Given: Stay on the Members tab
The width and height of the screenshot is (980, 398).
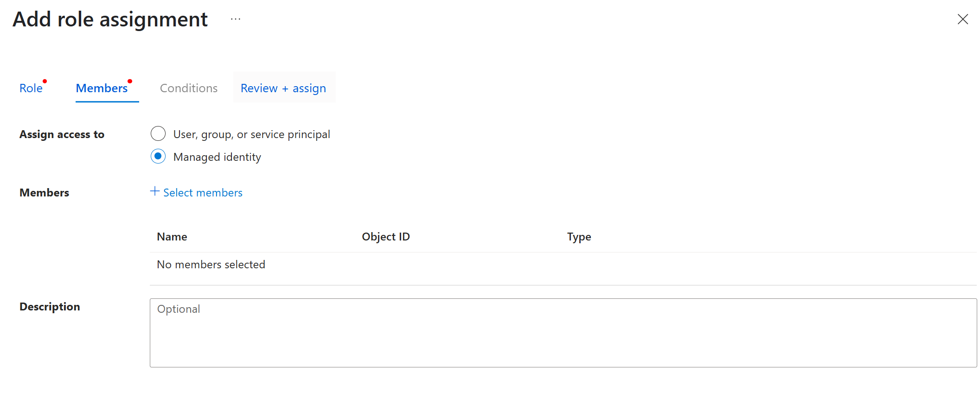Looking at the screenshot, I should tap(102, 88).
